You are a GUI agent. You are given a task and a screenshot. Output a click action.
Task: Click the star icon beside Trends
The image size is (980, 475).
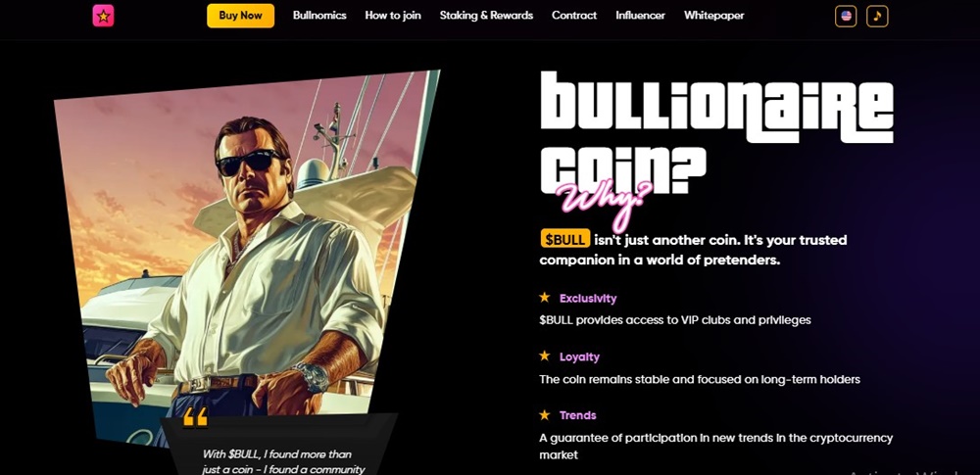point(544,415)
